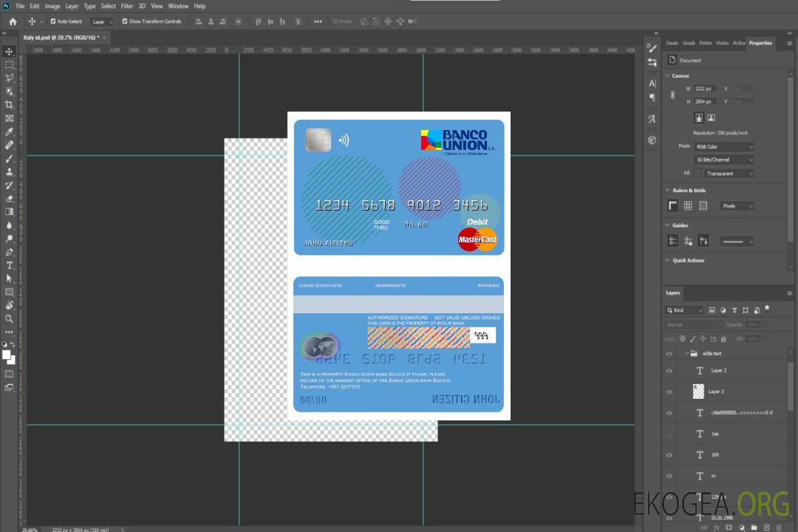This screenshot has height=532, width=798.
Task: Open Transparent fill dropdown
Action: (x=729, y=174)
